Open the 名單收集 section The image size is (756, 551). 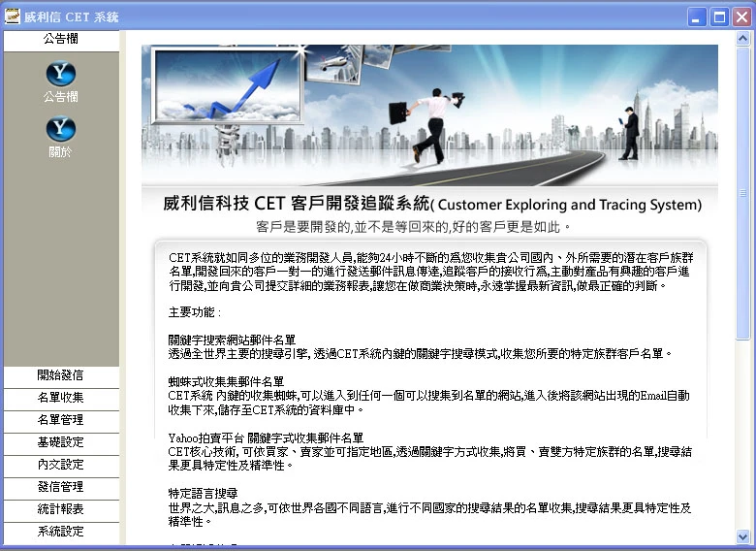(61, 398)
